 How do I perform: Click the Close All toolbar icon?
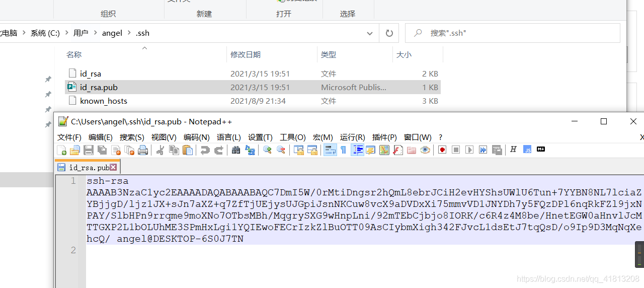(129, 150)
